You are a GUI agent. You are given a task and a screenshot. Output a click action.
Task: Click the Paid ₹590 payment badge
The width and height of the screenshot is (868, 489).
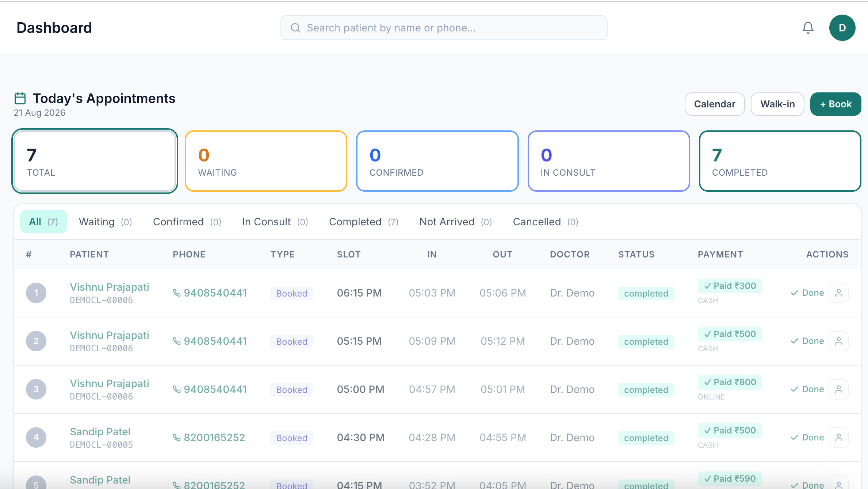(730, 479)
